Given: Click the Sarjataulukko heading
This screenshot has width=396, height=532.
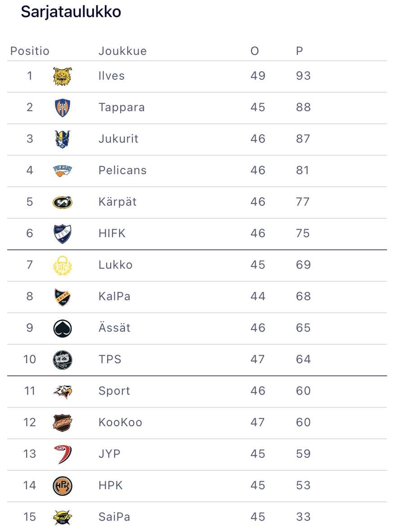Looking at the screenshot, I should tap(71, 12).
